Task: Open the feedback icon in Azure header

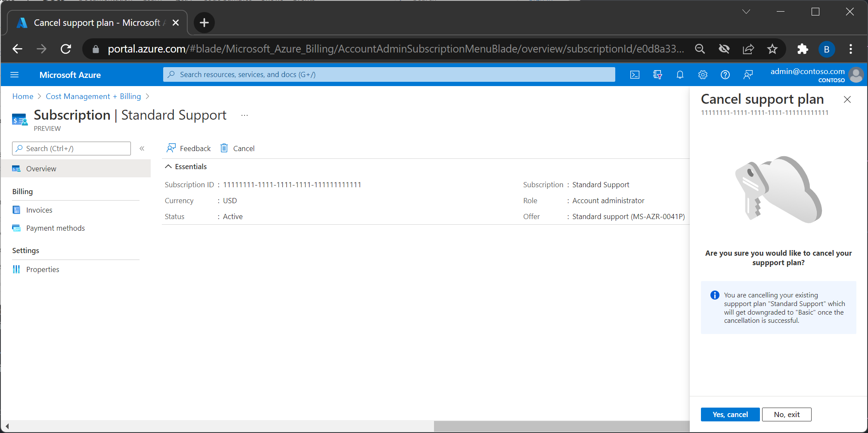Action: click(x=748, y=75)
